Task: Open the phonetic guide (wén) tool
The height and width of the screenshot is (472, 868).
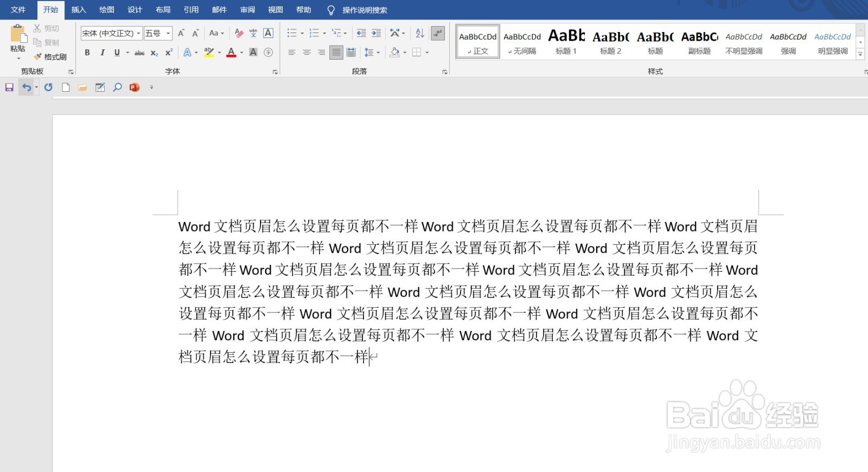Action: 253,33
